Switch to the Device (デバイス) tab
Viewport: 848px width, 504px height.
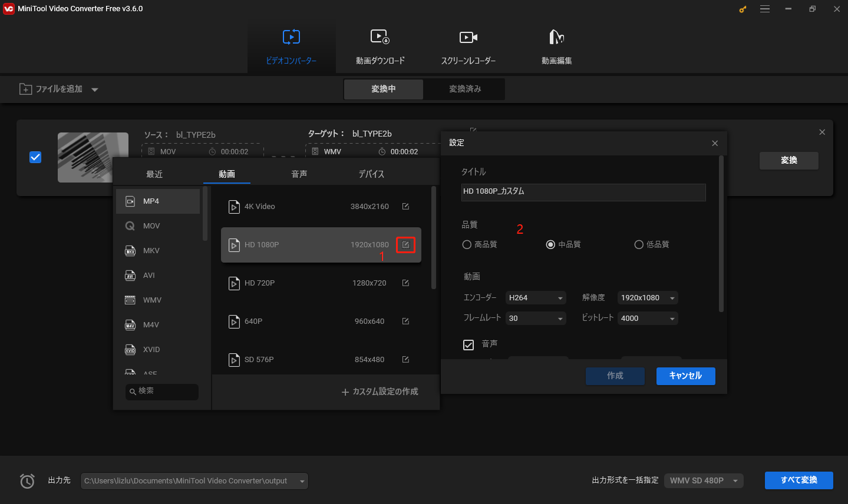click(x=371, y=174)
